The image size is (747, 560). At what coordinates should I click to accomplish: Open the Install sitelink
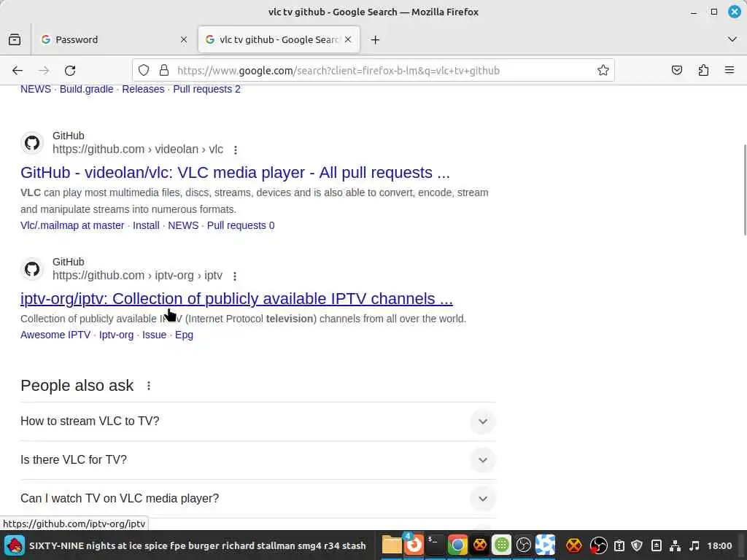[146, 226]
